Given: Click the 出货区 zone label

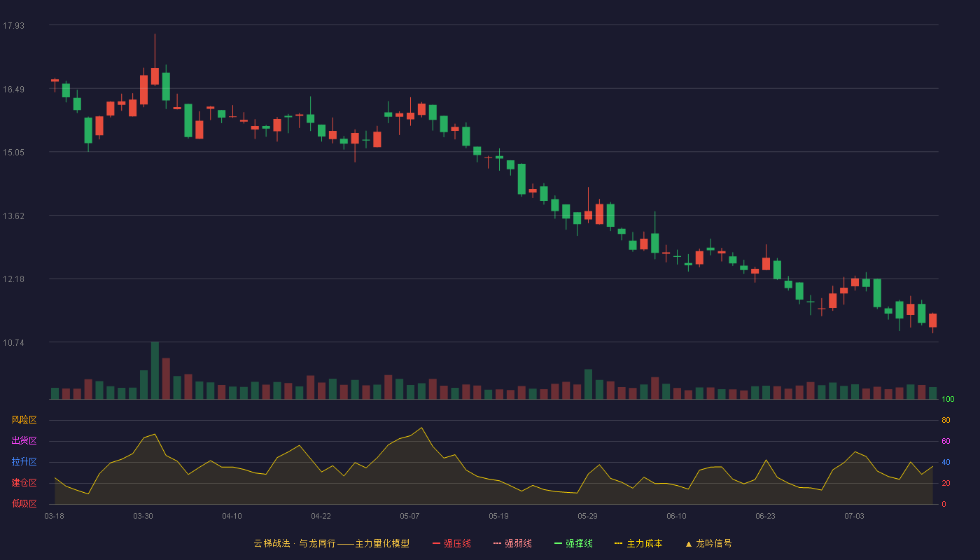Looking at the screenshot, I should [x=24, y=441].
